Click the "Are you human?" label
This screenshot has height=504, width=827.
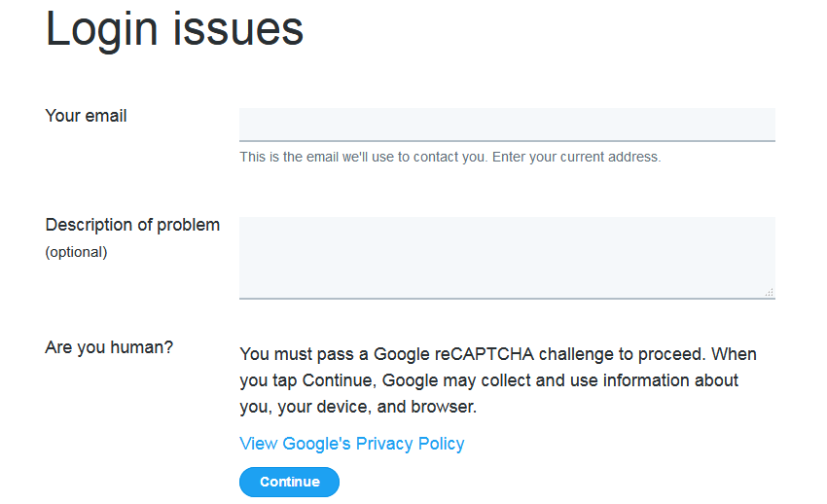(x=109, y=347)
